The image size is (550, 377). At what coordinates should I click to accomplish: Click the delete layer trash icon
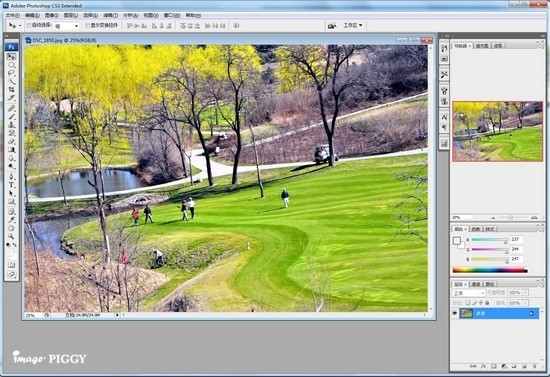[535, 366]
